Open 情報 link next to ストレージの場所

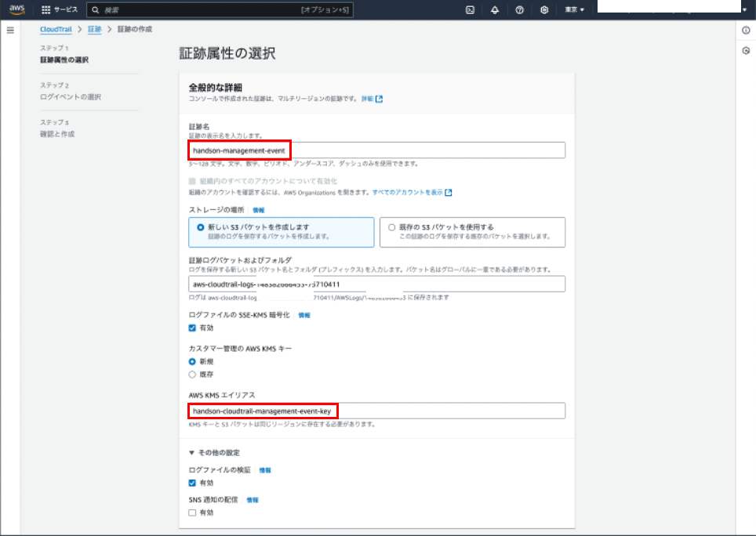[x=259, y=211]
